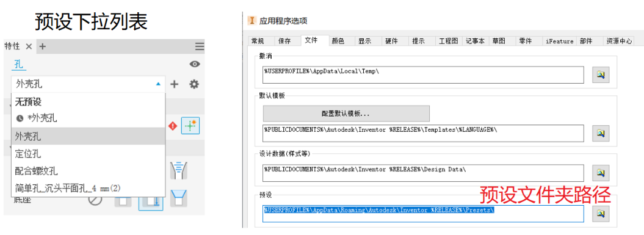
Task: Create a new preset with the plus icon
Action: pyautogui.click(x=175, y=84)
